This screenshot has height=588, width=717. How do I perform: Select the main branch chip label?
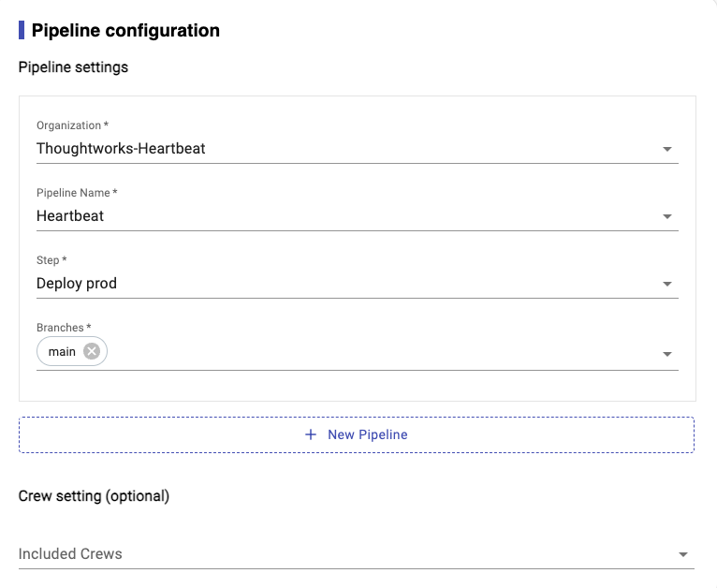click(x=62, y=351)
